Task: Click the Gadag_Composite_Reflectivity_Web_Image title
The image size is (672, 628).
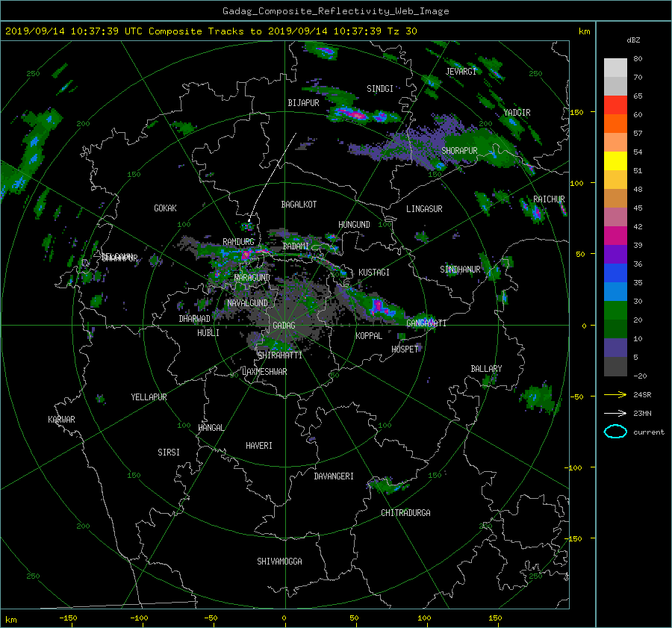Action: (x=335, y=11)
